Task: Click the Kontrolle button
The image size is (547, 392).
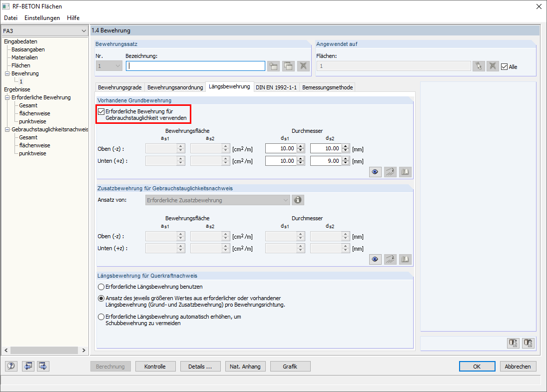Action: [155, 367]
